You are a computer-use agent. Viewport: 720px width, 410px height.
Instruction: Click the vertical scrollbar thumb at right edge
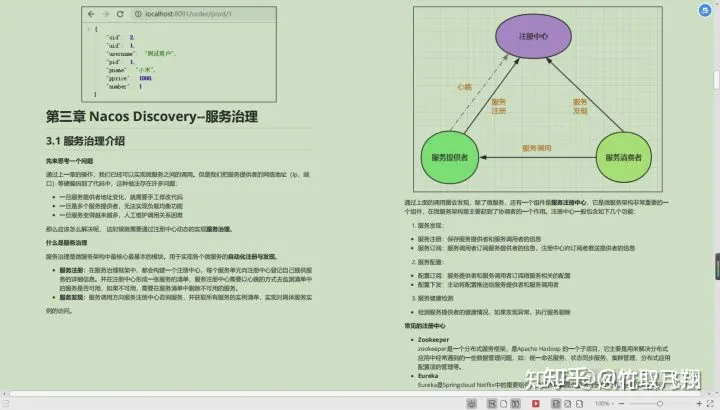click(x=717, y=79)
